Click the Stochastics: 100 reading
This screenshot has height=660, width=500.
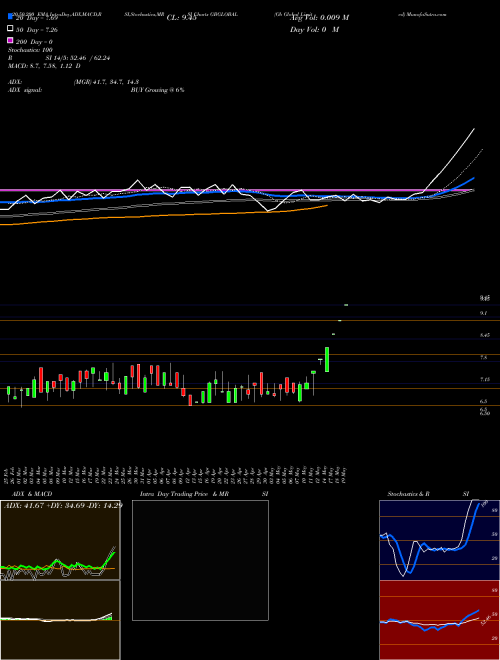point(30,50)
